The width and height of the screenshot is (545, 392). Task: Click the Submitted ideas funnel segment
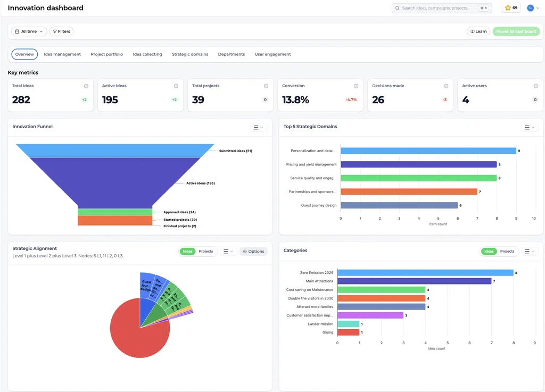point(115,151)
